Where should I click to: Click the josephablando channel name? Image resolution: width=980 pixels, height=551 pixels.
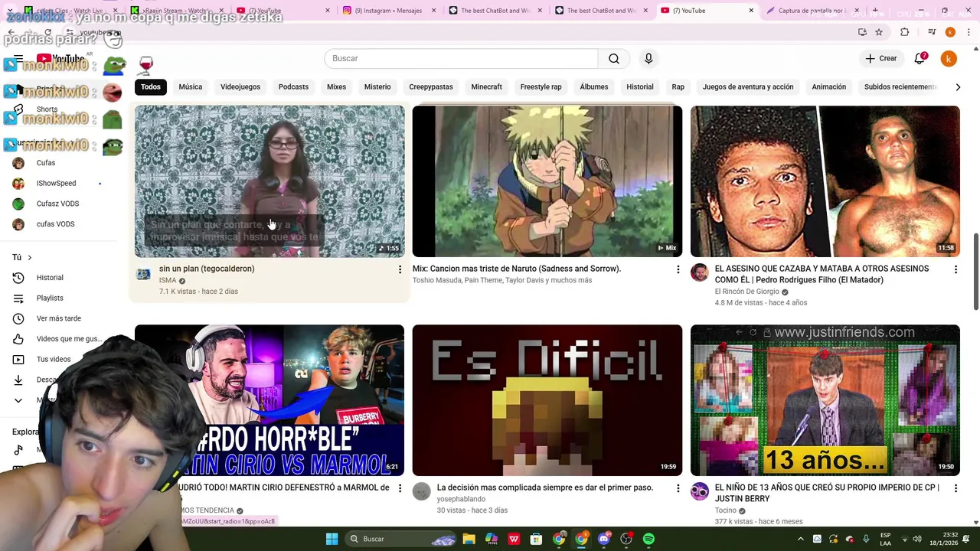(x=461, y=499)
